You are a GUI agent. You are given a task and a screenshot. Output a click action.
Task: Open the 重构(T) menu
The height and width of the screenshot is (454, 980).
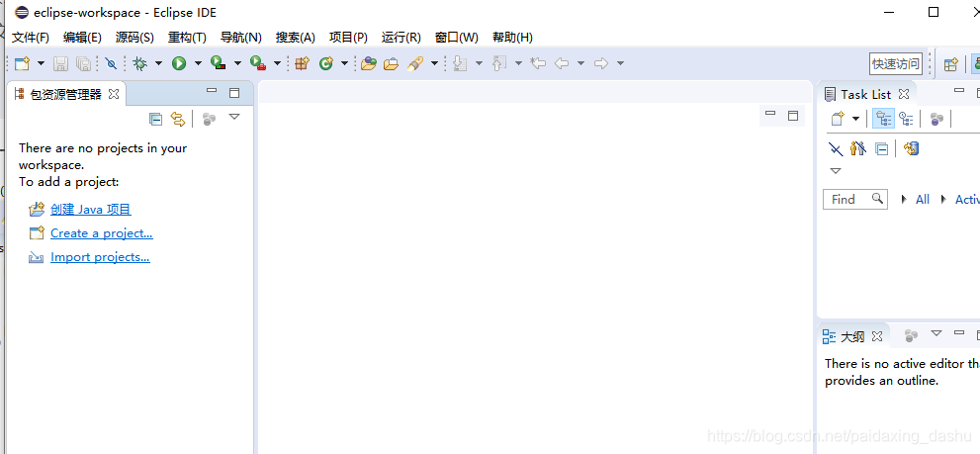click(x=187, y=37)
